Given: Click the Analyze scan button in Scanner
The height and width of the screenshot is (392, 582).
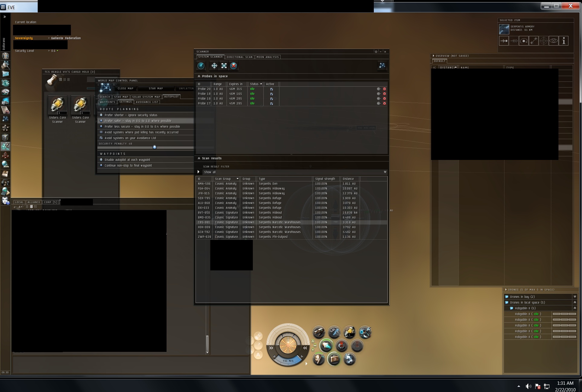Looking at the screenshot, I should [201, 66].
